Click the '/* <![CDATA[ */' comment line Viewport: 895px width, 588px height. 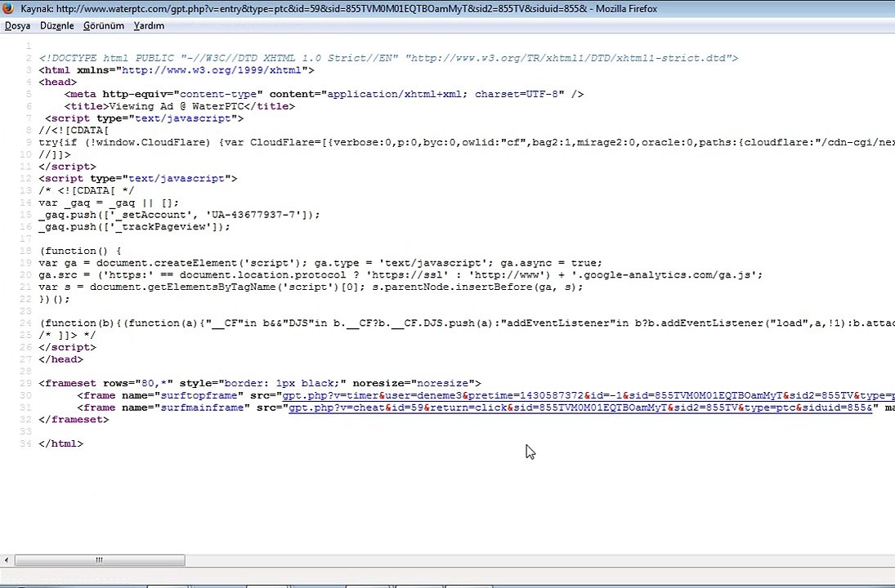(87, 190)
